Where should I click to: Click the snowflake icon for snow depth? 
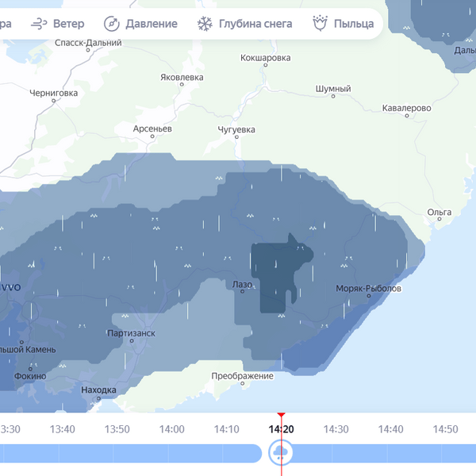pos(205,24)
